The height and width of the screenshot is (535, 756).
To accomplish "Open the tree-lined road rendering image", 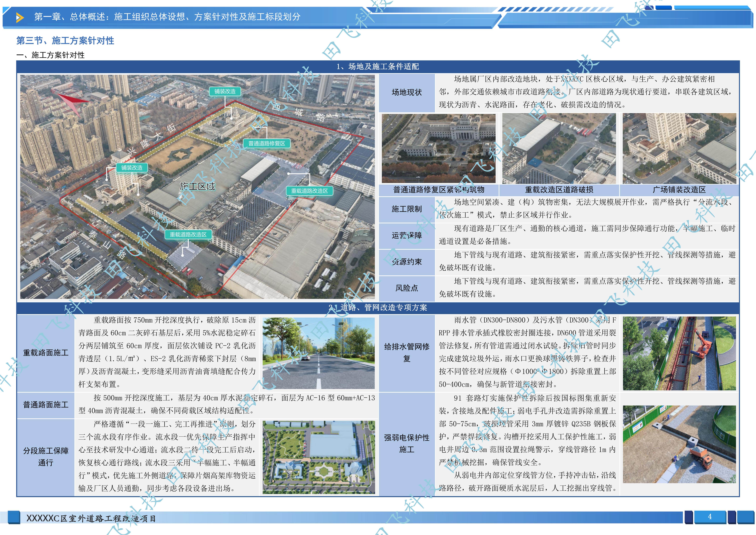I will point(319,353).
